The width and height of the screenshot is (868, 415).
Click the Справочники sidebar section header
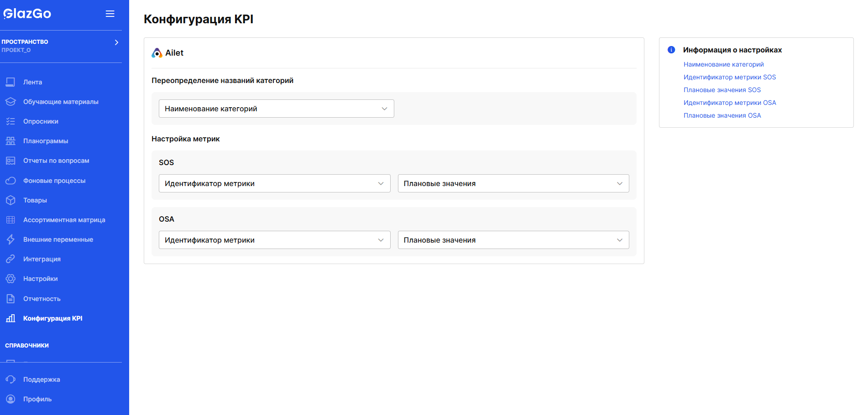click(27, 345)
